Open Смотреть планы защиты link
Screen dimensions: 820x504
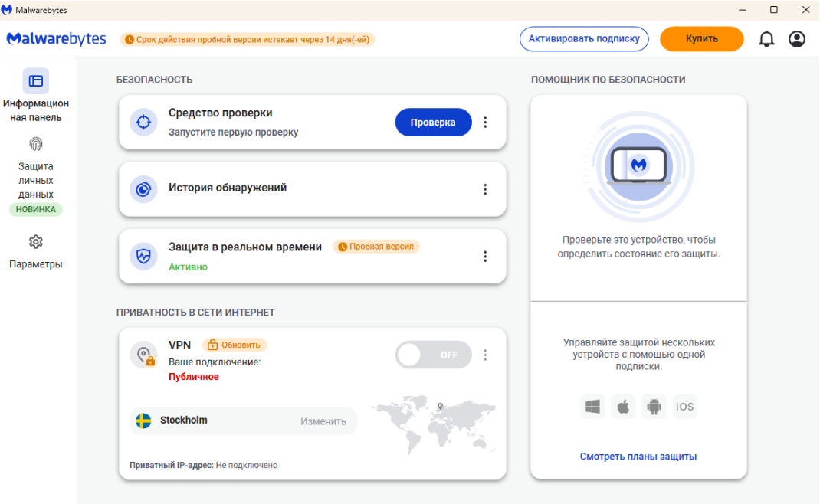pyautogui.click(x=638, y=457)
